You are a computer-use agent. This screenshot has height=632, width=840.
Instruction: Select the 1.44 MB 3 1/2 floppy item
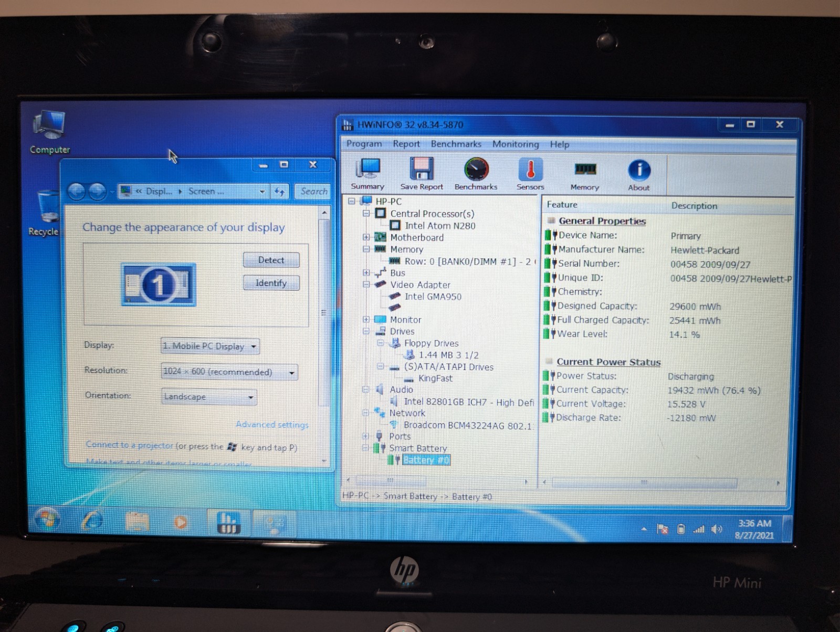[448, 355]
